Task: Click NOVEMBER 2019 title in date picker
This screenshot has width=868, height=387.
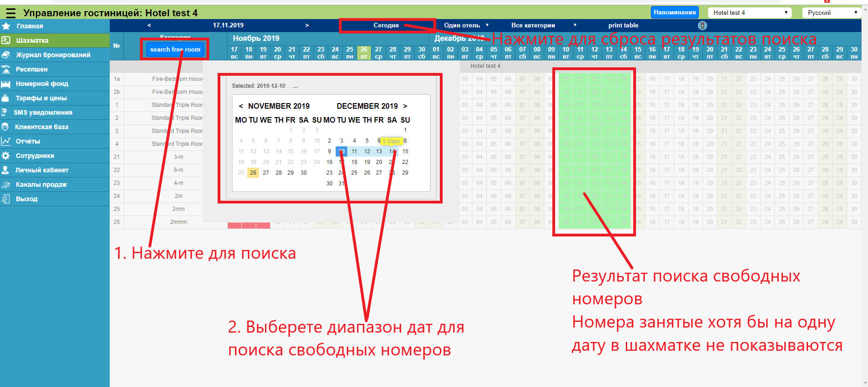Action: click(x=279, y=106)
